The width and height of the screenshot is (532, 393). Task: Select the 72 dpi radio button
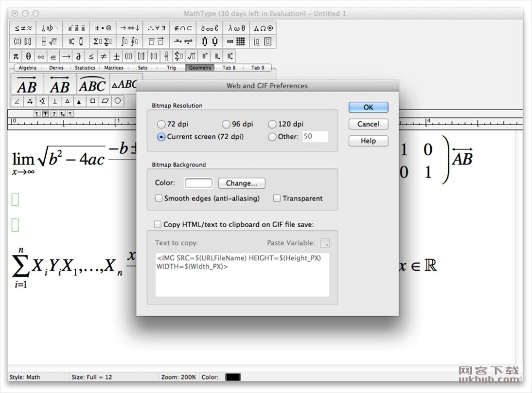click(x=161, y=124)
